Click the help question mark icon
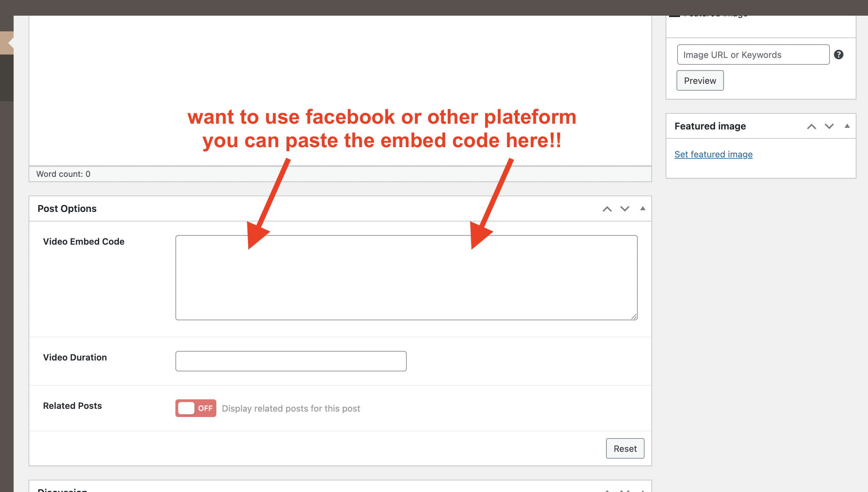 [838, 55]
